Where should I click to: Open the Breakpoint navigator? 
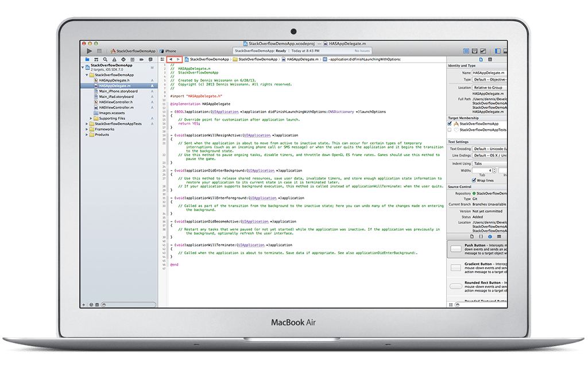[141, 60]
